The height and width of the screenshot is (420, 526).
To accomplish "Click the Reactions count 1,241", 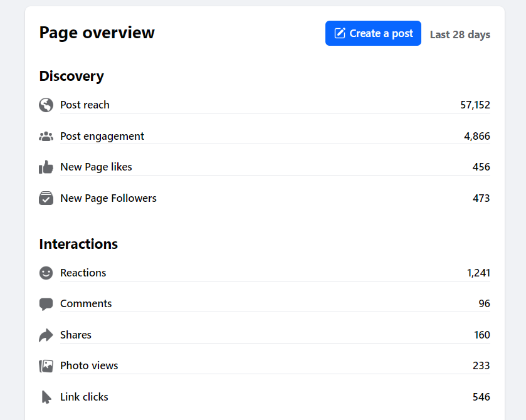I will 478,273.
